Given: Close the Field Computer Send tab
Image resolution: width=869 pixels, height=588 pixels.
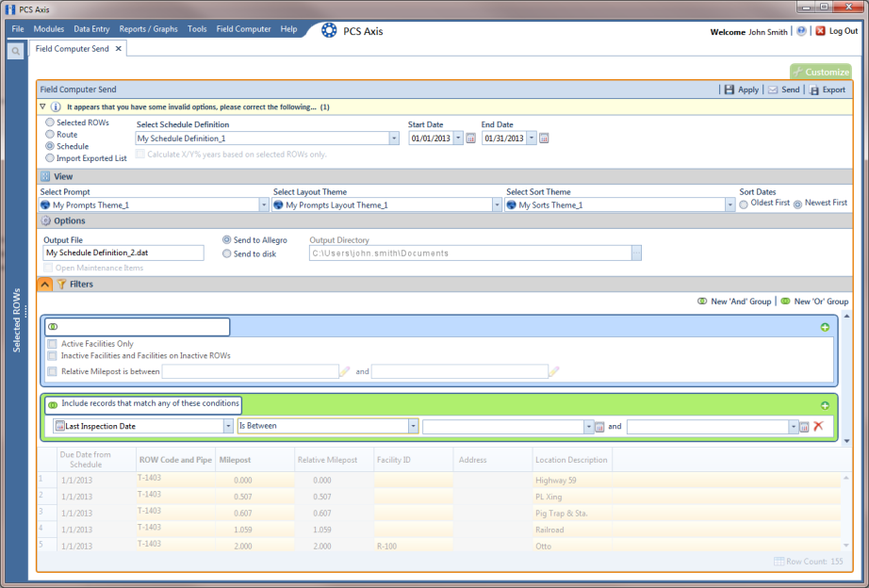Looking at the screenshot, I should 118,49.
